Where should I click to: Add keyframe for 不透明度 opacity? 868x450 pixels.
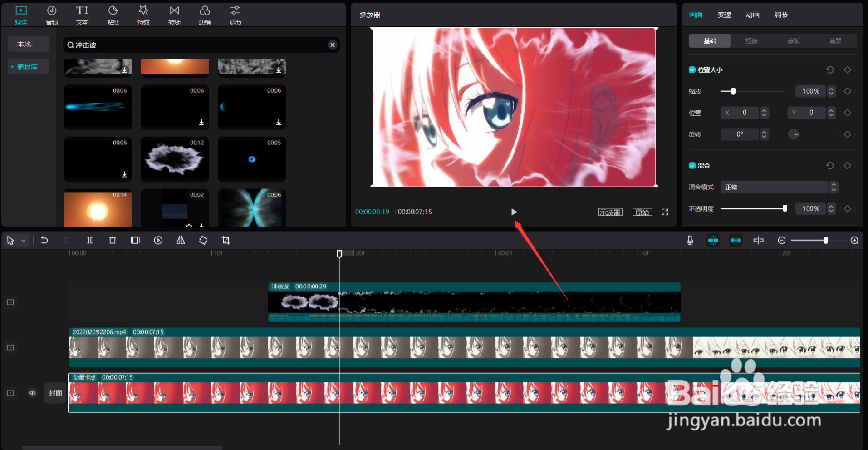847,208
